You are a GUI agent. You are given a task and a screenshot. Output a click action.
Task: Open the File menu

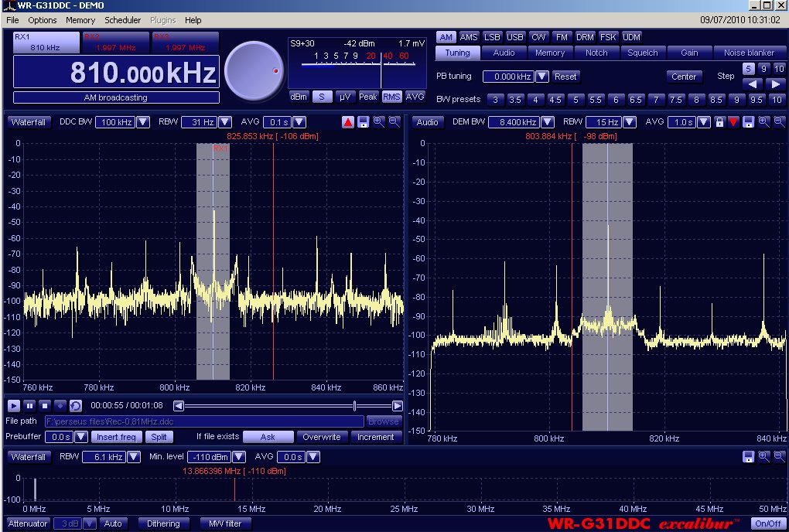(12, 20)
